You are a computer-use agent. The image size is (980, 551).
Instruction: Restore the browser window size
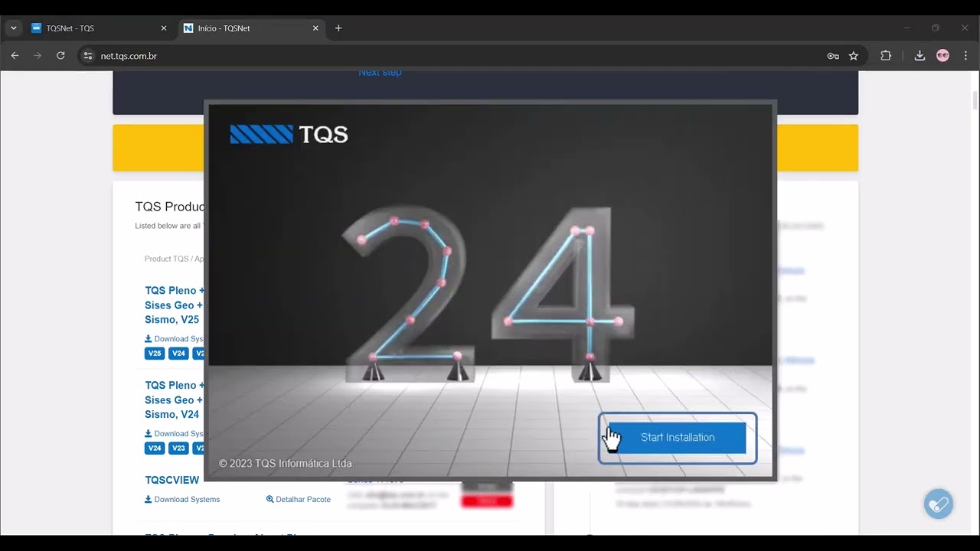(x=936, y=28)
